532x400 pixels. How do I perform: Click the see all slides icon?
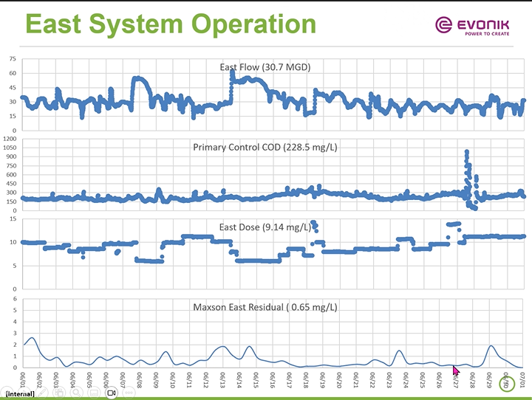[60, 393]
